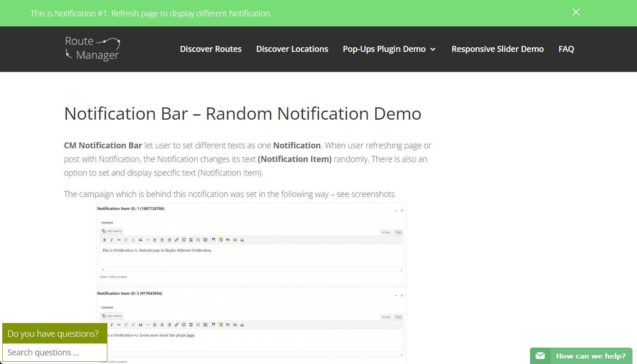Click Bold icon in Notification Item ID: 1 editor

tap(104, 240)
